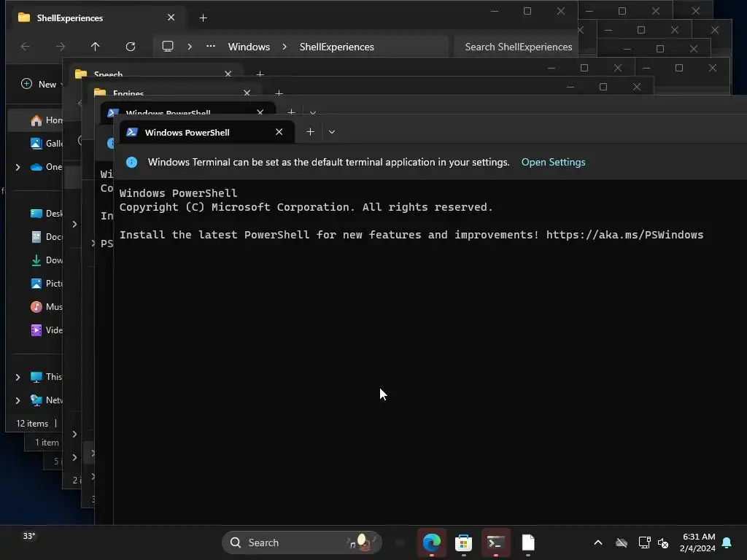Close the ShellExperiences tab
This screenshot has height=560, width=747.
tap(171, 17)
